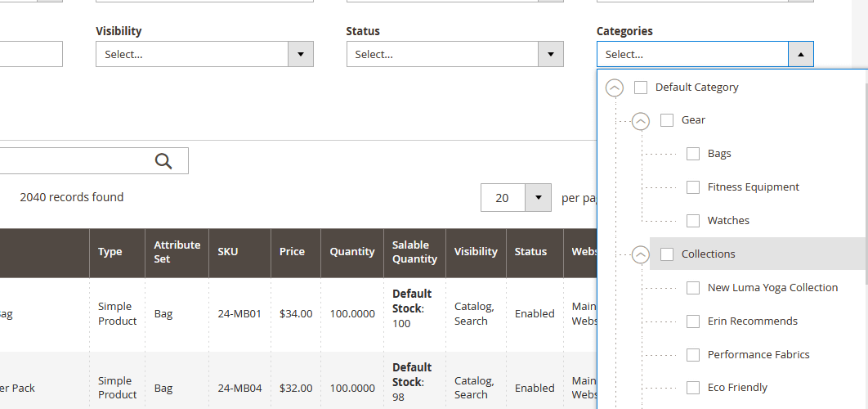Image resolution: width=868 pixels, height=409 pixels.
Task: Sort by the SKU column header
Action: coord(239,252)
